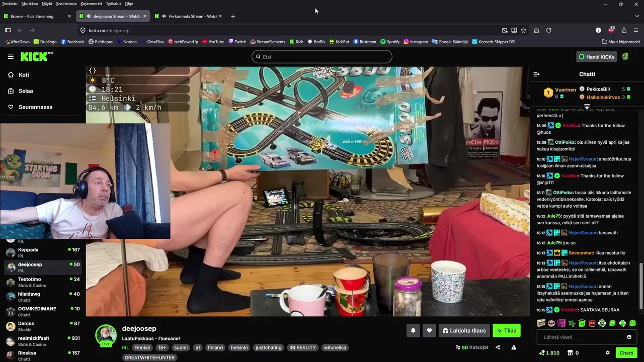The image size is (644, 362).
Task: Select the IRLREALITY tag
Action: [302, 347]
